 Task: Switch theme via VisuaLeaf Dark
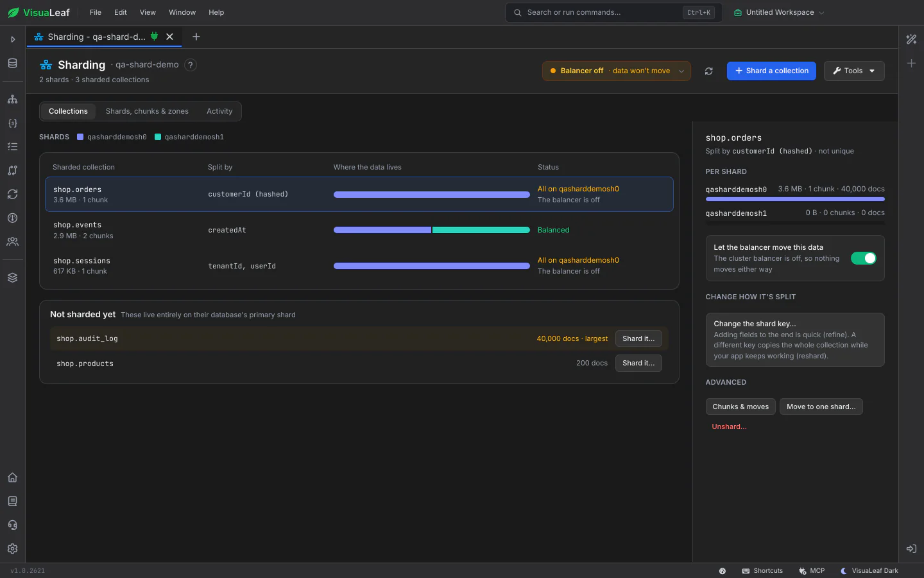tap(869, 571)
